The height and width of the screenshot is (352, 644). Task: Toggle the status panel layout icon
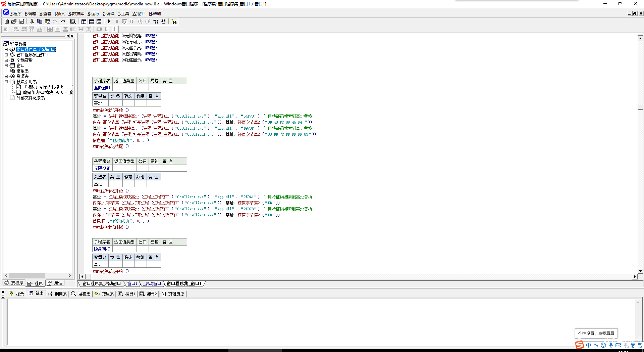click(x=92, y=21)
